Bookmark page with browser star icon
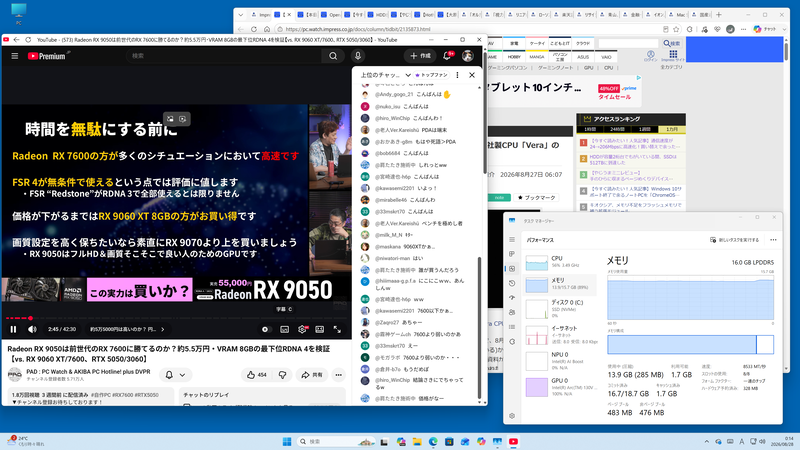800x450 pixels. [676, 29]
